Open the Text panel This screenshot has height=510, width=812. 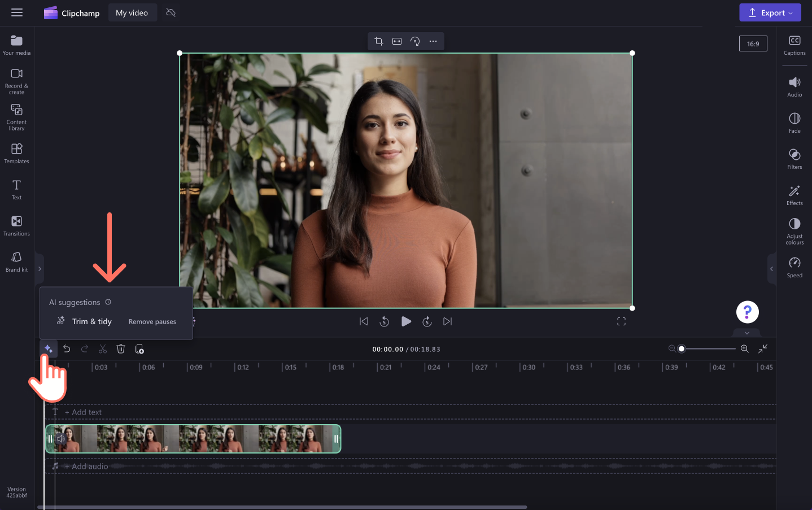(16, 190)
